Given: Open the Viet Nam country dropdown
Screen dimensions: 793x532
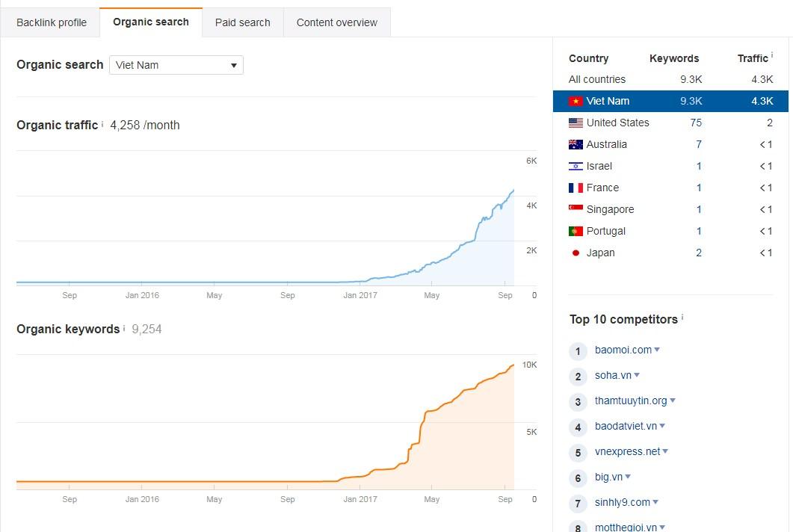Looking at the screenshot, I should (176, 65).
